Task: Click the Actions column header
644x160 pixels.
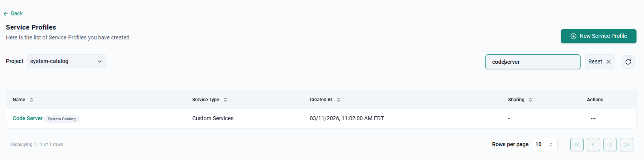Action: click(x=595, y=100)
